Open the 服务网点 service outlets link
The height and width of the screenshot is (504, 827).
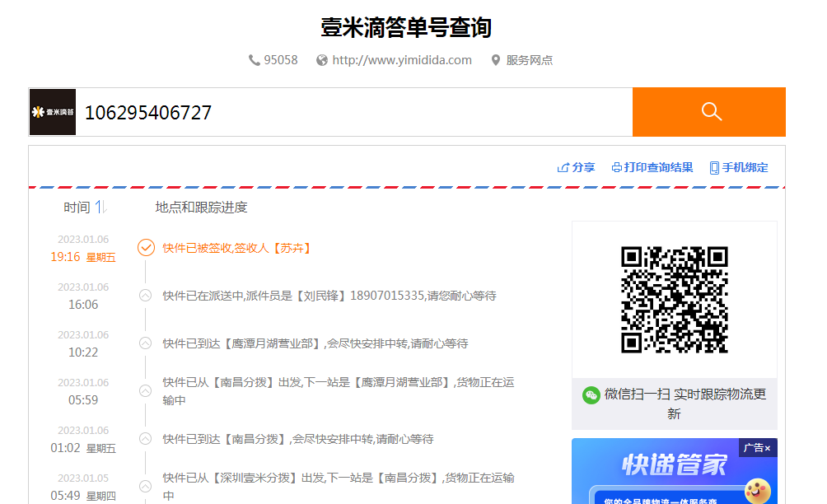[530, 60]
